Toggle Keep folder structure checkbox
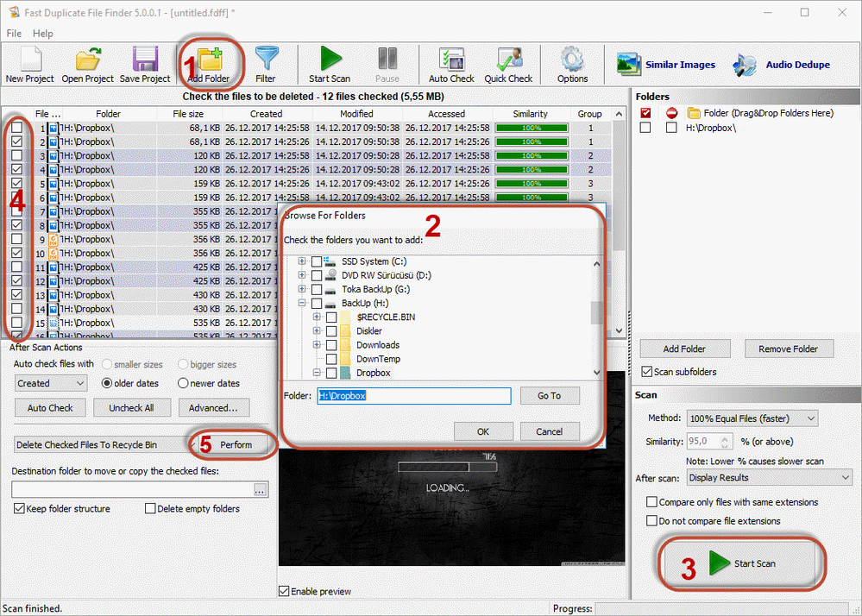The height and width of the screenshot is (616, 862). point(19,508)
